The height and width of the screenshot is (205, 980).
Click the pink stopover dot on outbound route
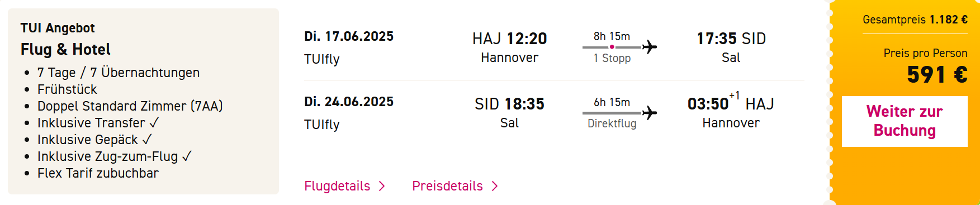click(x=612, y=47)
